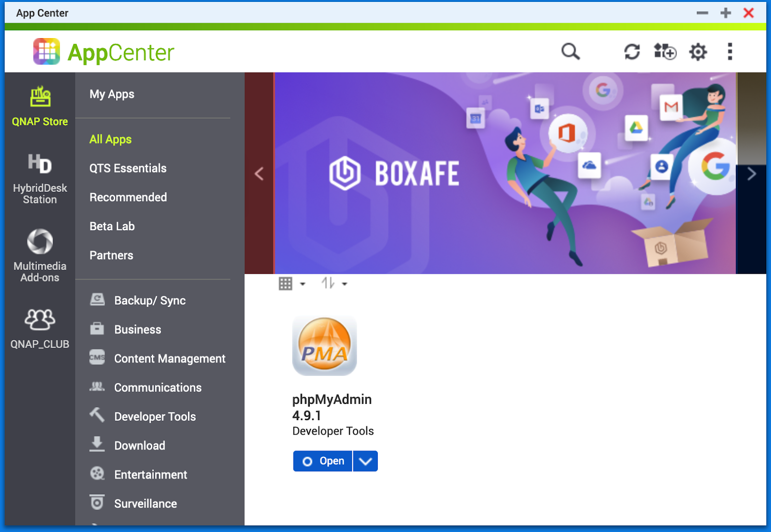Open the manual install icon
Viewport: 771px width, 532px height.
pos(665,52)
